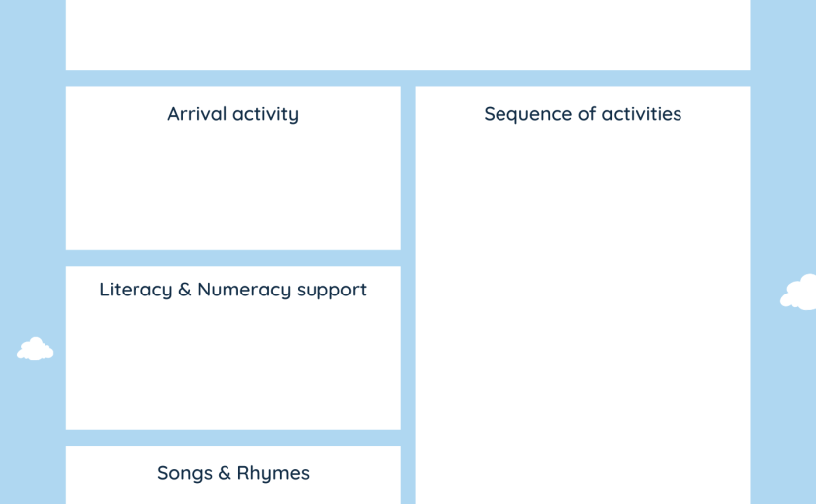The width and height of the screenshot is (816, 504).
Task: Click the blue background above the left cloud
Action: [33, 166]
